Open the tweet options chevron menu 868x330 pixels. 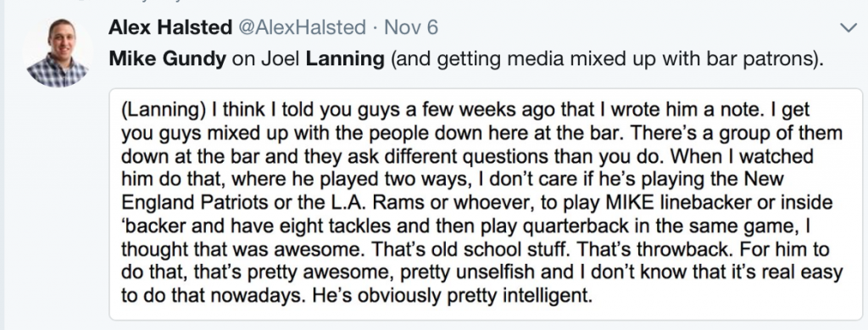click(848, 28)
